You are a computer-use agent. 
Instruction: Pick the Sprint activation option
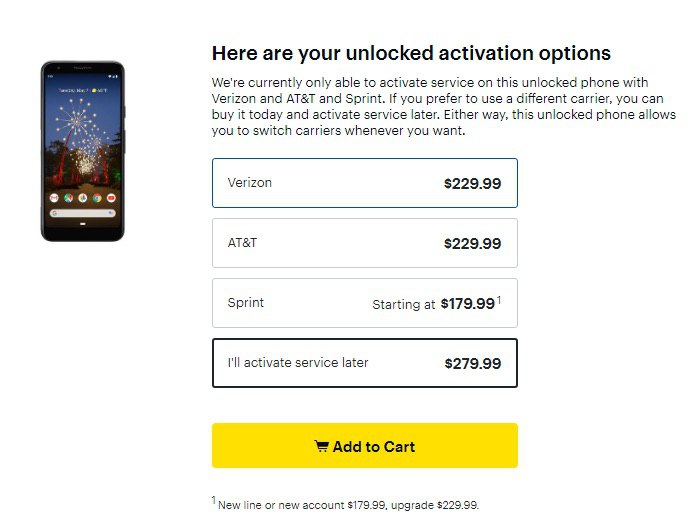tap(364, 303)
